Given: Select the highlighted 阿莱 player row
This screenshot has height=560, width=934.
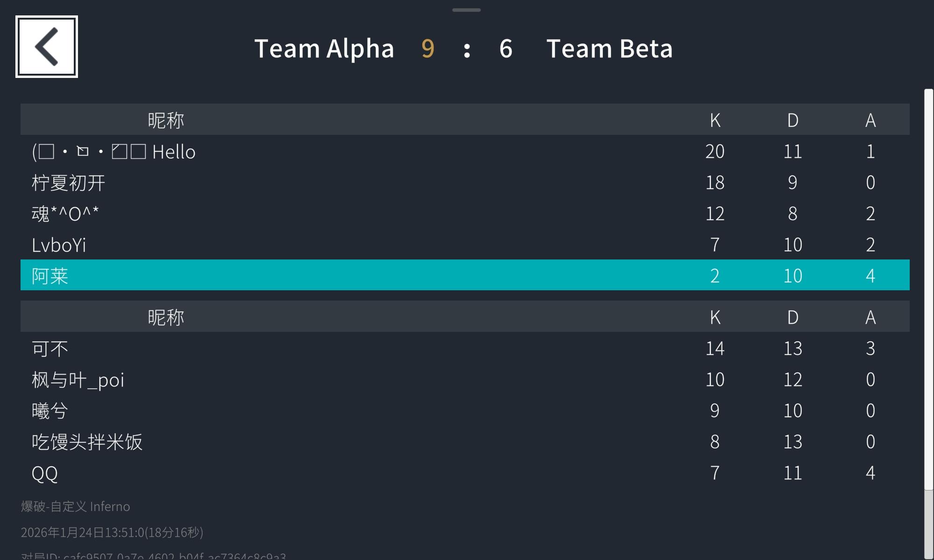Looking at the screenshot, I should (465, 275).
